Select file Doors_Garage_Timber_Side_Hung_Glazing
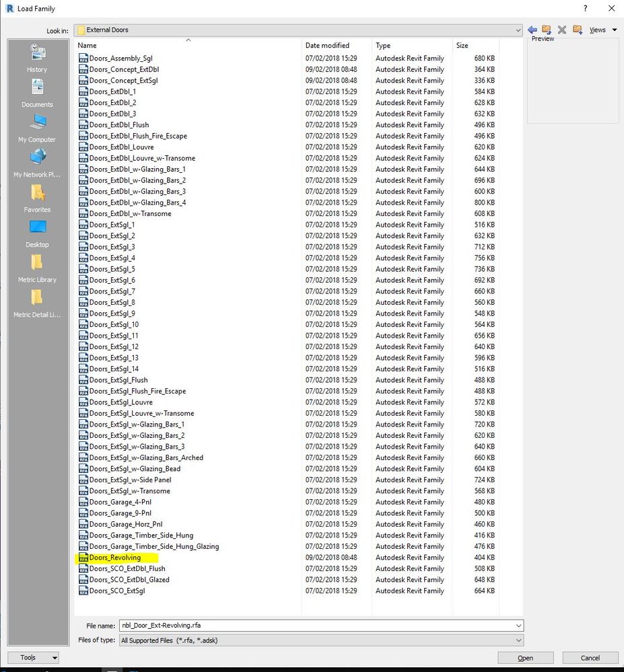This screenshot has width=624, height=672. pyautogui.click(x=154, y=546)
